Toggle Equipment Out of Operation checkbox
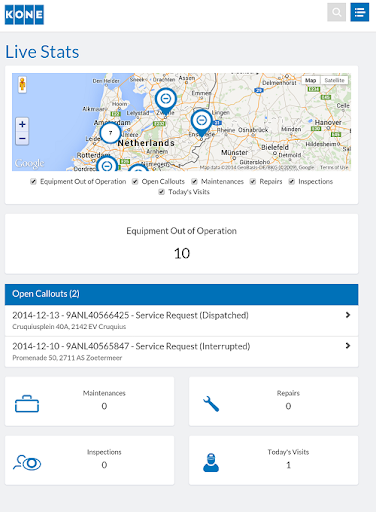The height and width of the screenshot is (512, 376). click(33, 181)
